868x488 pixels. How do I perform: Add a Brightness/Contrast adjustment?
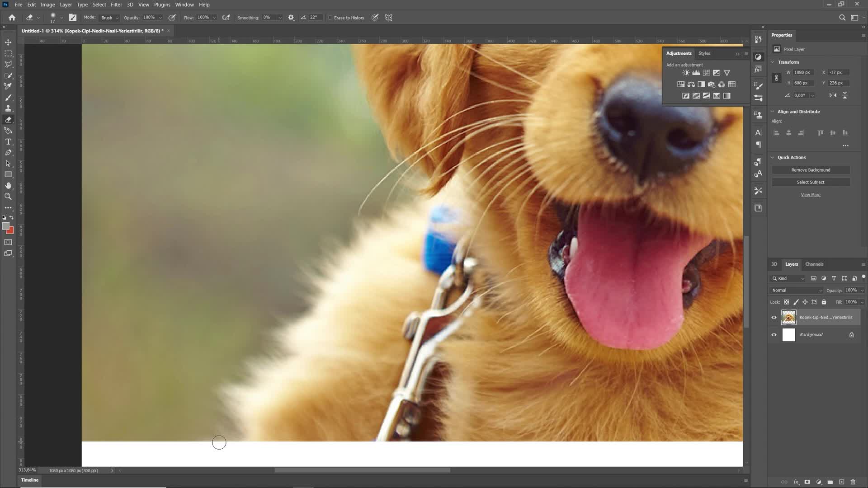(686, 73)
